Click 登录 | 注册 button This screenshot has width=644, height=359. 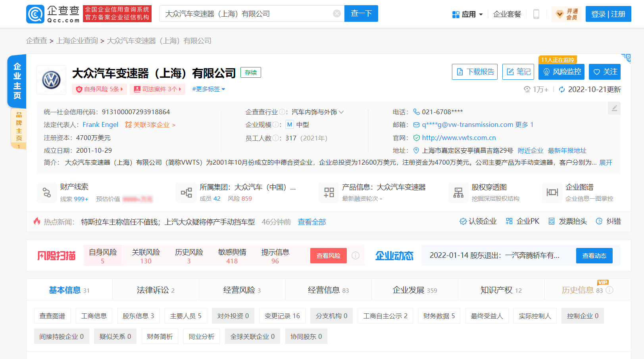[608, 14]
